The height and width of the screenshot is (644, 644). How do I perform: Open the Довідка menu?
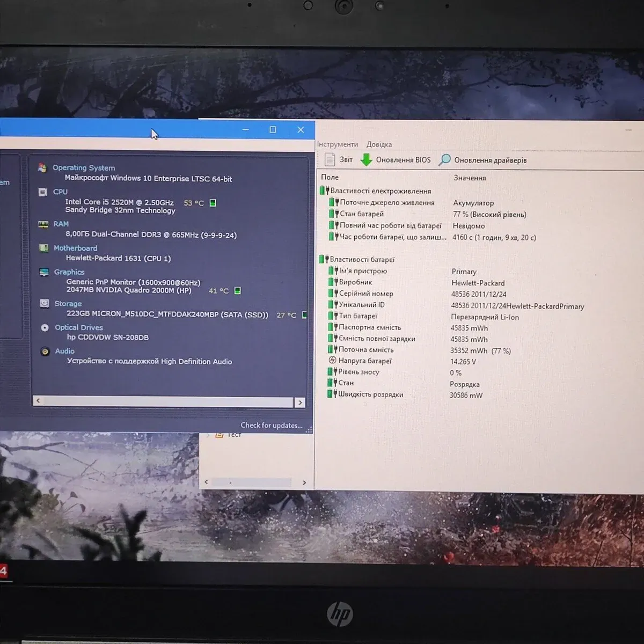click(379, 144)
